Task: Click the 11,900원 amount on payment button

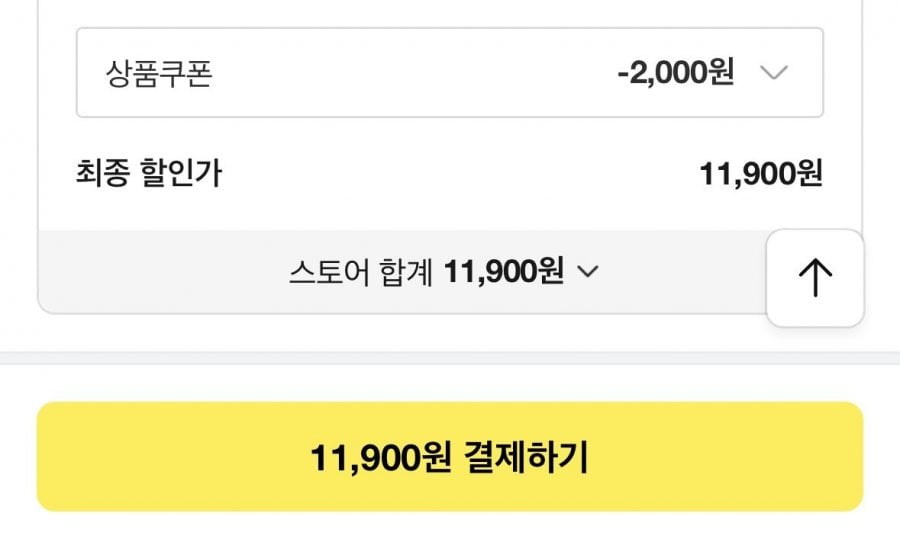Action: coord(382,458)
